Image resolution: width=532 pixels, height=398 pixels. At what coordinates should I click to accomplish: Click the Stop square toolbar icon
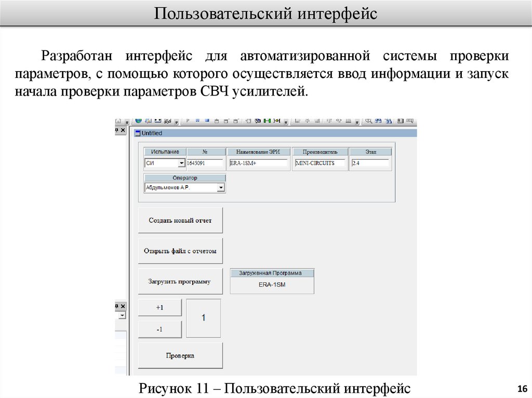[x=207, y=121]
